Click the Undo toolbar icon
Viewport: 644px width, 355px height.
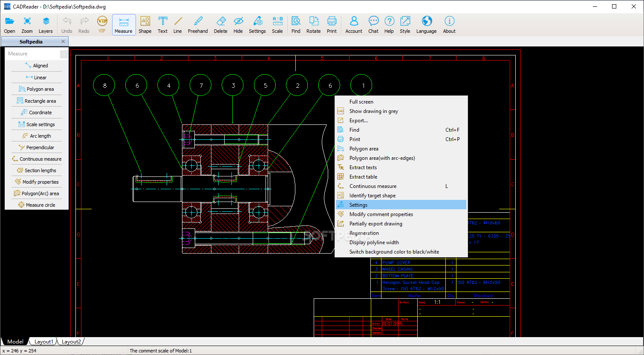point(67,25)
